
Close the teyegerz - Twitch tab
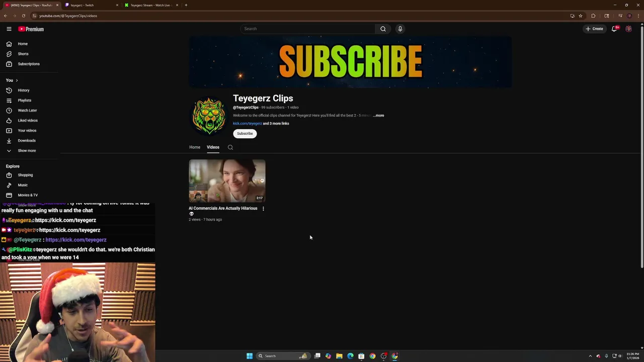click(117, 5)
